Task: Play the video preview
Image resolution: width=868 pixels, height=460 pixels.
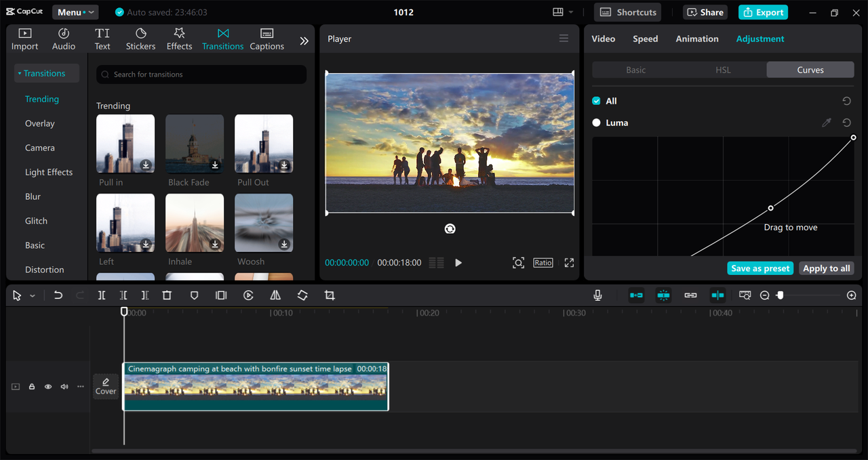Action: (458, 263)
